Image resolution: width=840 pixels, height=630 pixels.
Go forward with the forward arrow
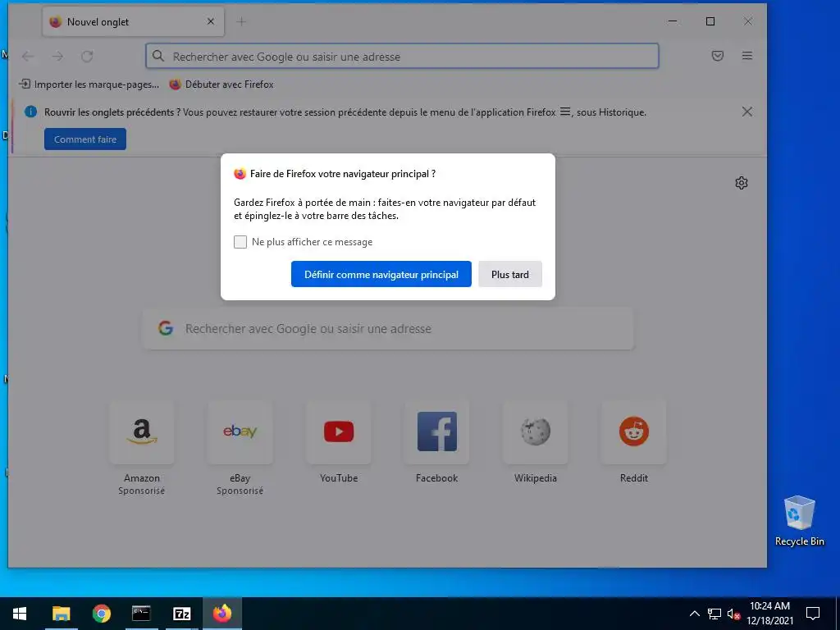click(57, 56)
